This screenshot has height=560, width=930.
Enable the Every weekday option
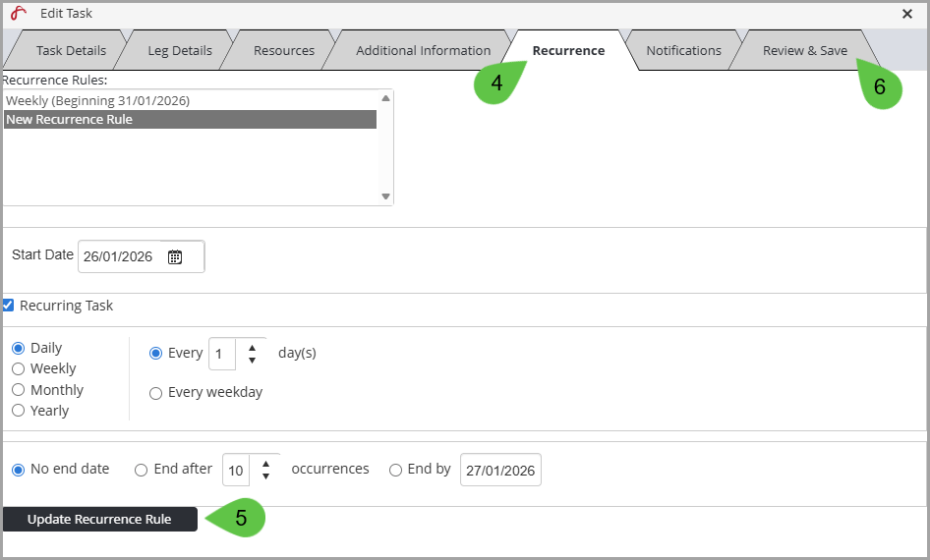tap(155, 393)
